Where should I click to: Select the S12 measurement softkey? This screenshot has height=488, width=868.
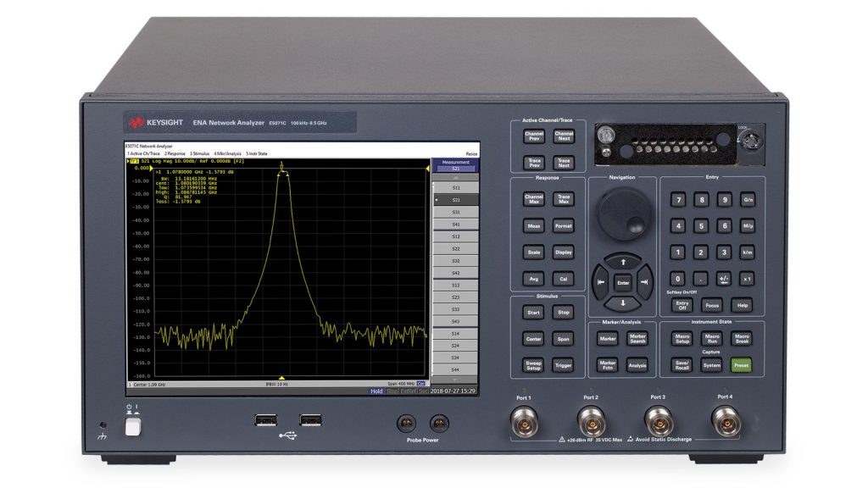(x=455, y=237)
